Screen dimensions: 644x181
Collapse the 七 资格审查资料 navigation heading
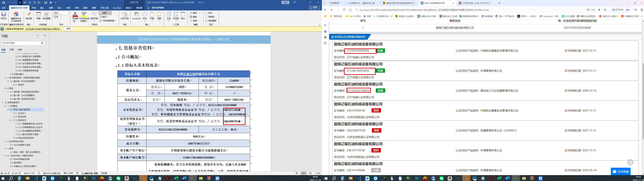(x=3, y=103)
